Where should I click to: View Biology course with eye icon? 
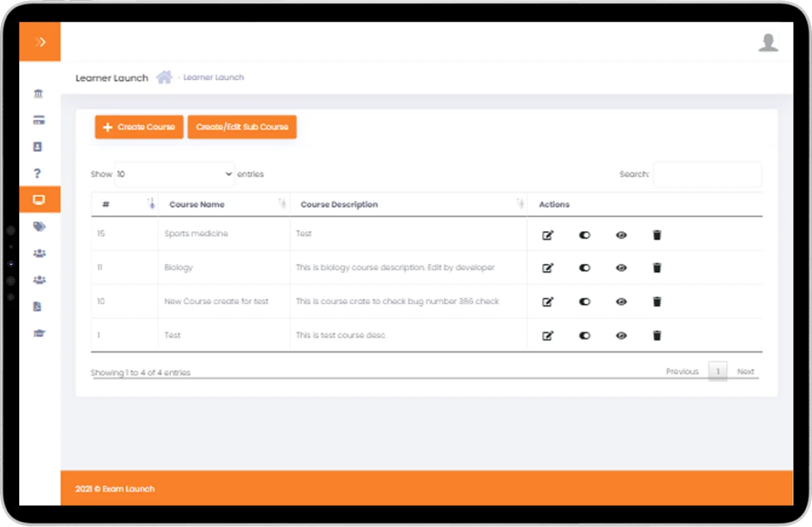point(621,268)
